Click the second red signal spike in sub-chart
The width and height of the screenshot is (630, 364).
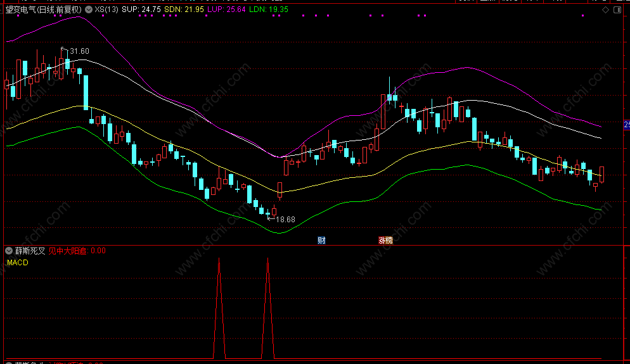pos(268,308)
